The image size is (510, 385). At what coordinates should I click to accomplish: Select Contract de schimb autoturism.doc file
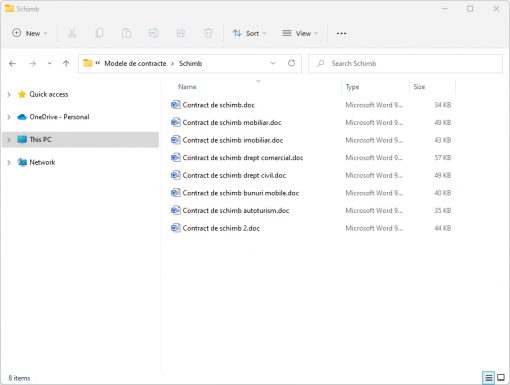pos(236,211)
